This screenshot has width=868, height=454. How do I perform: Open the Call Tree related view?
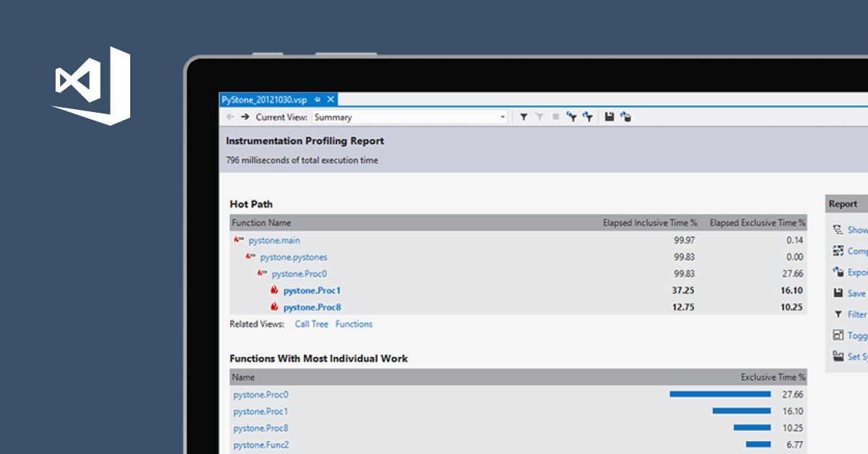point(311,324)
